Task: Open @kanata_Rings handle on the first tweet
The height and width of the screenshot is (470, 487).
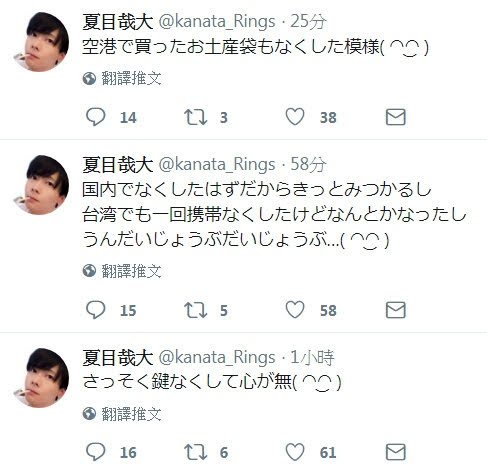Action: pos(217,22)
